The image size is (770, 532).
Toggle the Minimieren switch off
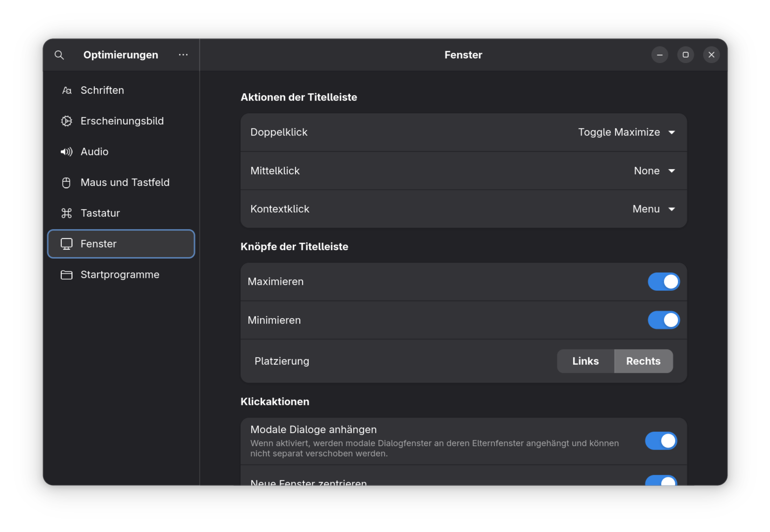coord(663,320)
